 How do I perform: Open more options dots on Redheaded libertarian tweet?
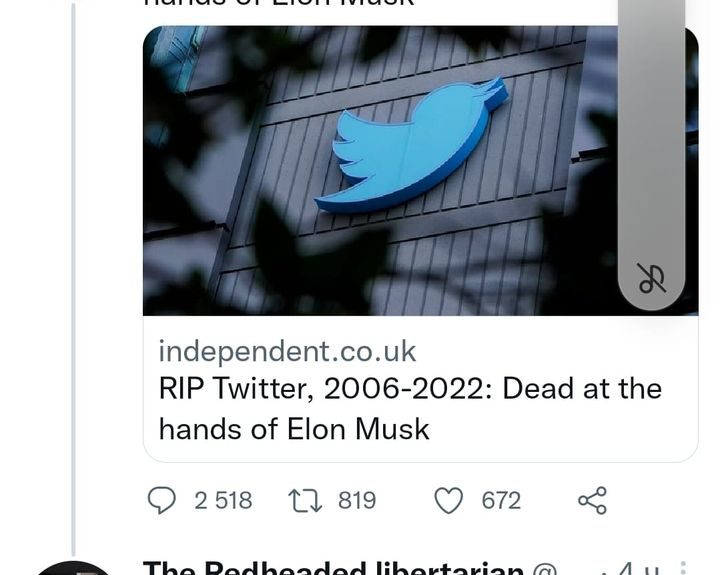(684, 567)
